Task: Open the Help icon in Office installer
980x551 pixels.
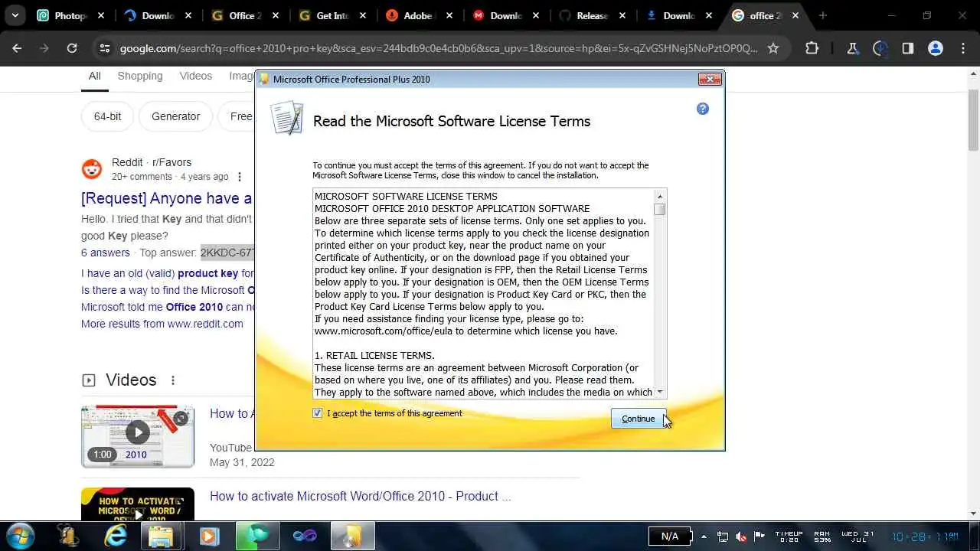Action: pos(702,109)
